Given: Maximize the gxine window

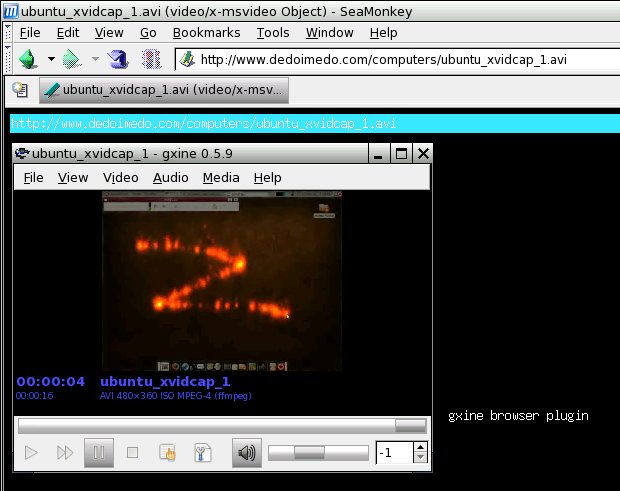Looking at the screenshot, I should pyautogui.click(x=401, y=154).
